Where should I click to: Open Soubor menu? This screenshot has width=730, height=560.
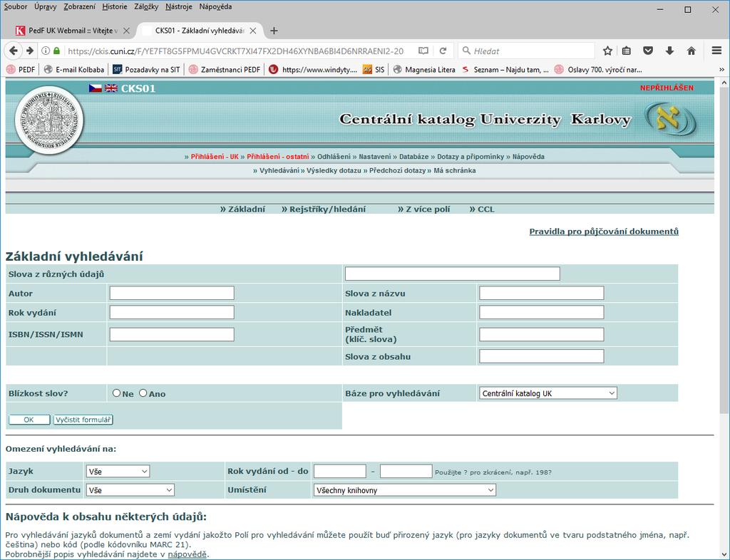16,6
